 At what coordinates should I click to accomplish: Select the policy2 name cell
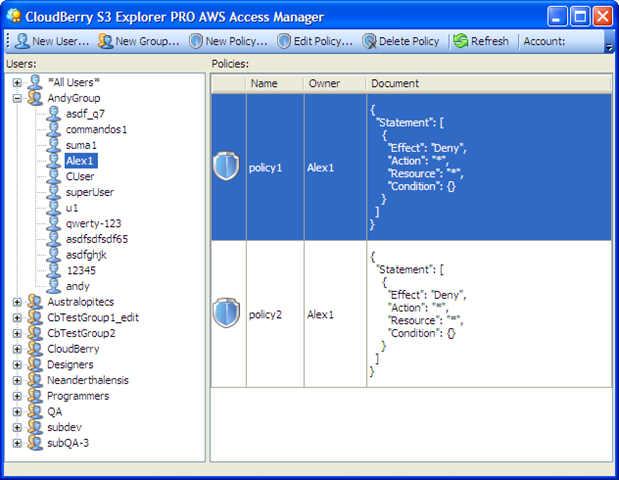tap(275, 314)
